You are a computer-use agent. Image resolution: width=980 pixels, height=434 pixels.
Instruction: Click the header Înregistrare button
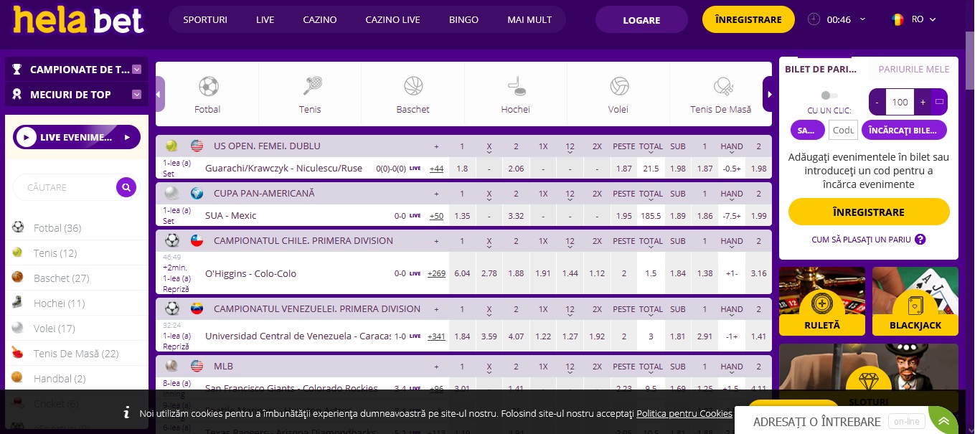(x=748, y=20)
